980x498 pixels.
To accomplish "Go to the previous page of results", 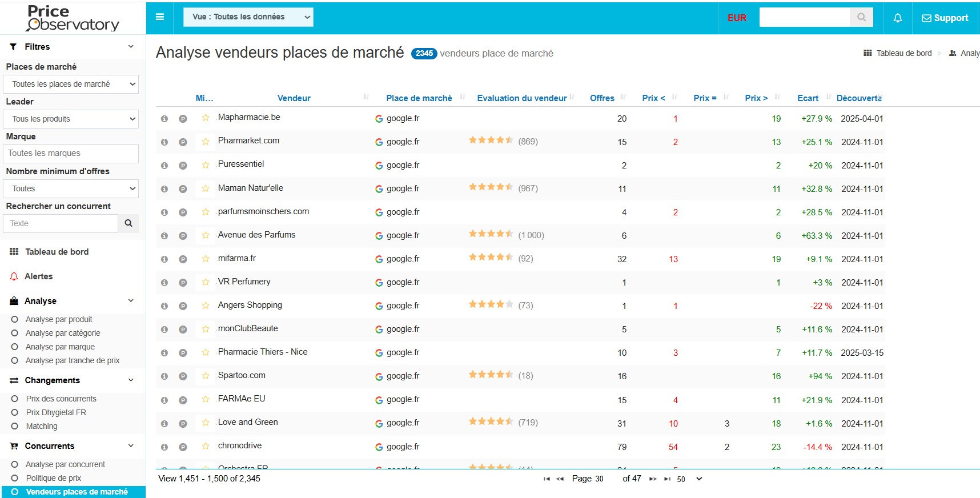I will click(x=560, y=479).
